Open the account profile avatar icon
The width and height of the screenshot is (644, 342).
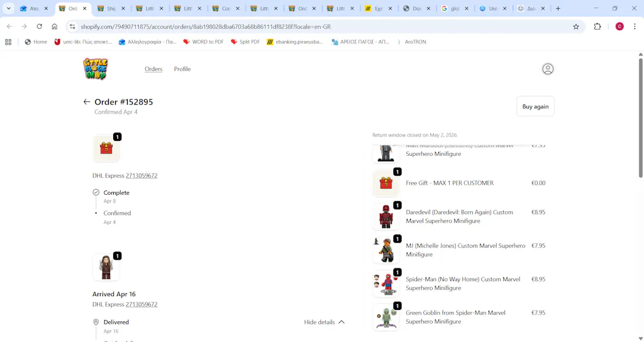[548, 69]
